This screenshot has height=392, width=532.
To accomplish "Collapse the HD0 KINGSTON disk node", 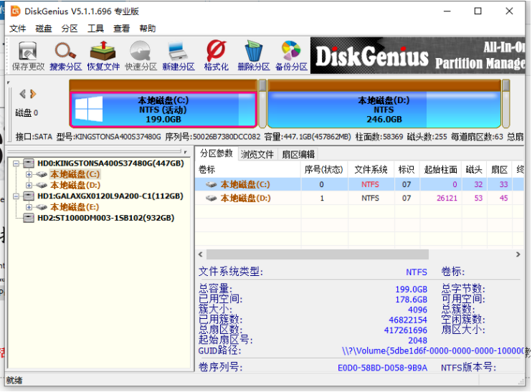I will point(16,163).
